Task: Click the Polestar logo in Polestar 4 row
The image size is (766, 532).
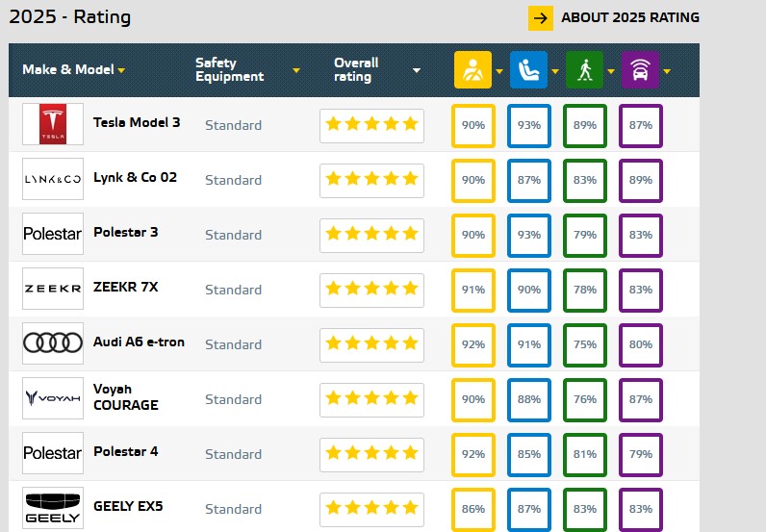Action: [x=53, y=453]
